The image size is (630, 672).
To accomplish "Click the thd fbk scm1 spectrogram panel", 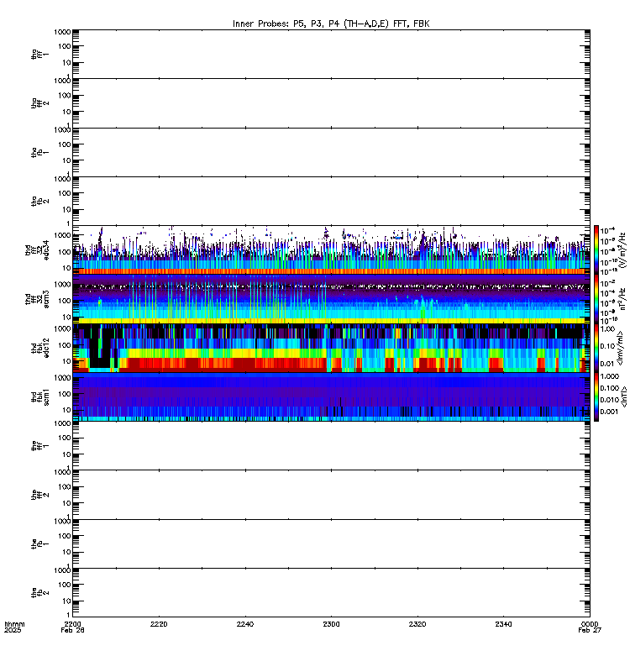I will coord(331,396).
